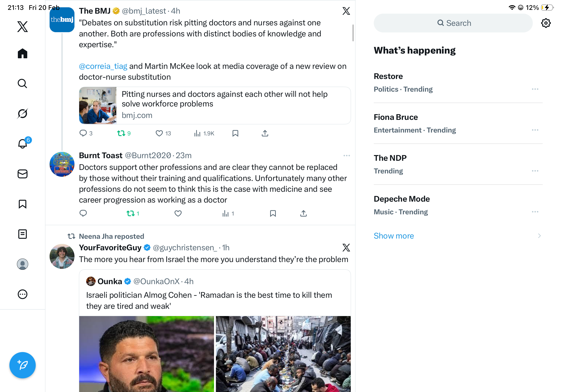Click the timeline scrollbar thumb

353,33
